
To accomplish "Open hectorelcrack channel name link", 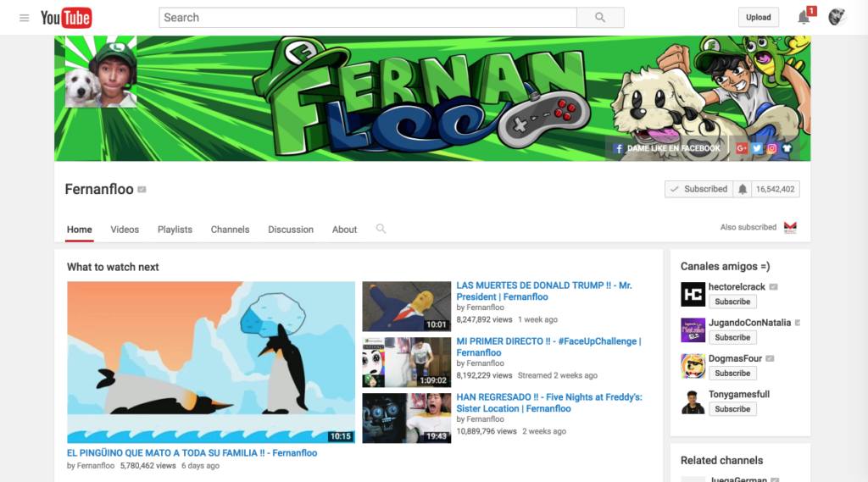I will (x=737, y=286).
